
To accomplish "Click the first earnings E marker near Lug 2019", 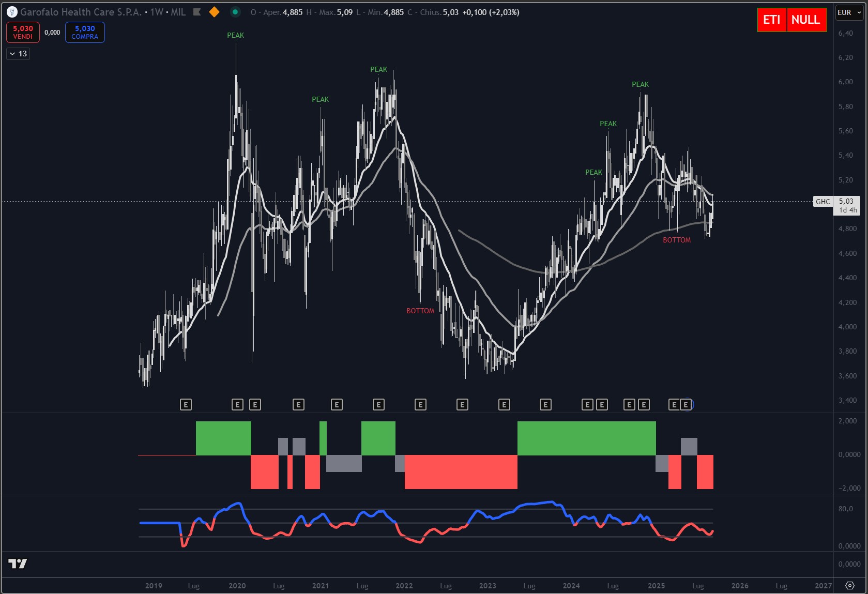I will 186,405.
